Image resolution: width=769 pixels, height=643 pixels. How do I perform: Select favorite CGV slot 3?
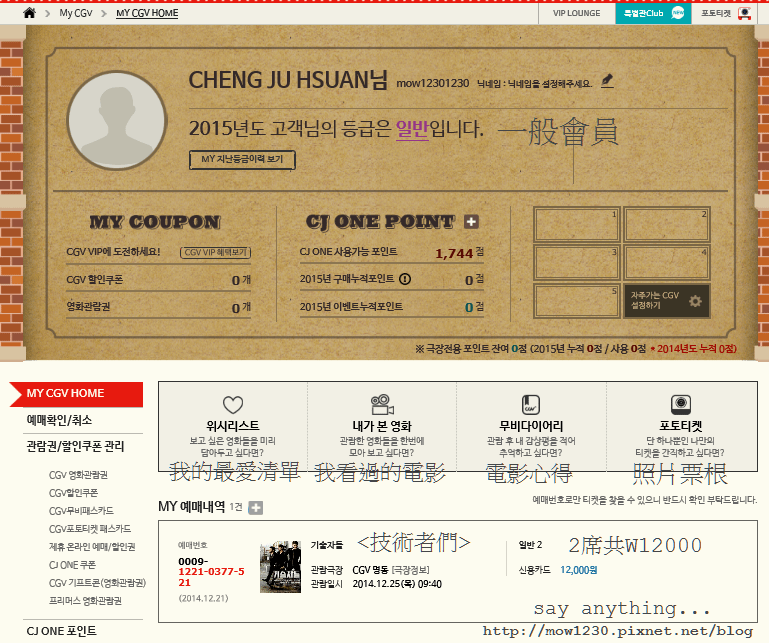click(x=577, y=262)
